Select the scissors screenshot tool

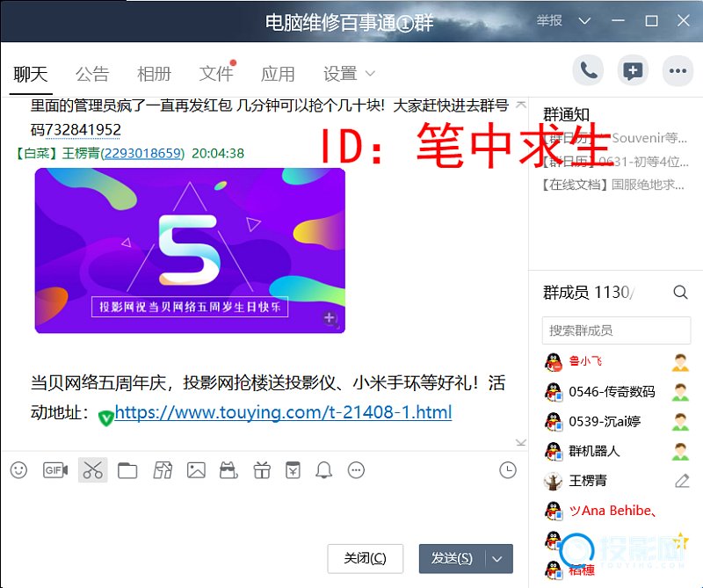(93, 470)
